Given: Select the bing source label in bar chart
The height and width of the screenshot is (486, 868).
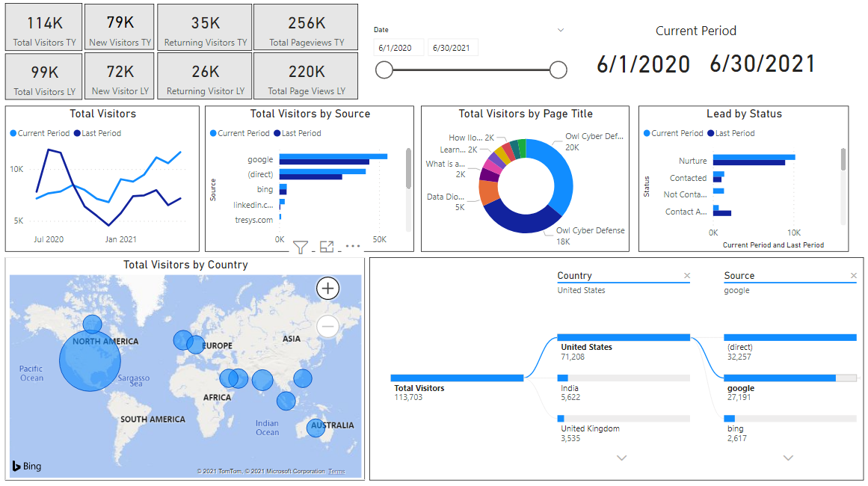Looking at the screenshot, I should [265, 189].
